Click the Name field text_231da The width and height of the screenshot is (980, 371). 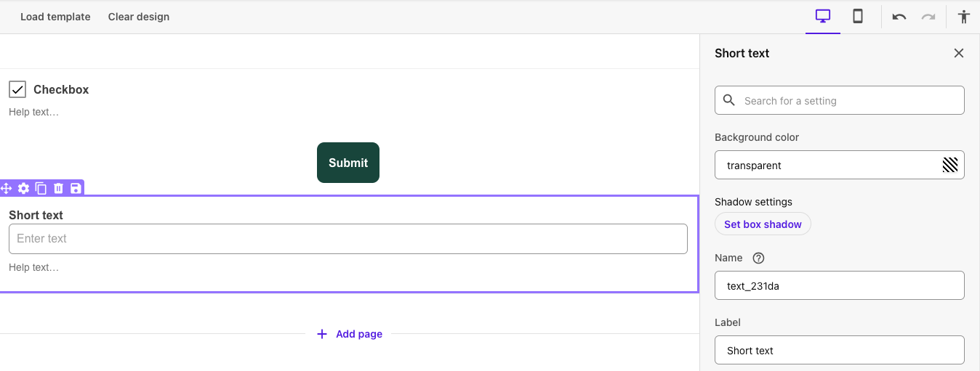pyautogui.click(x=840, y=285)
